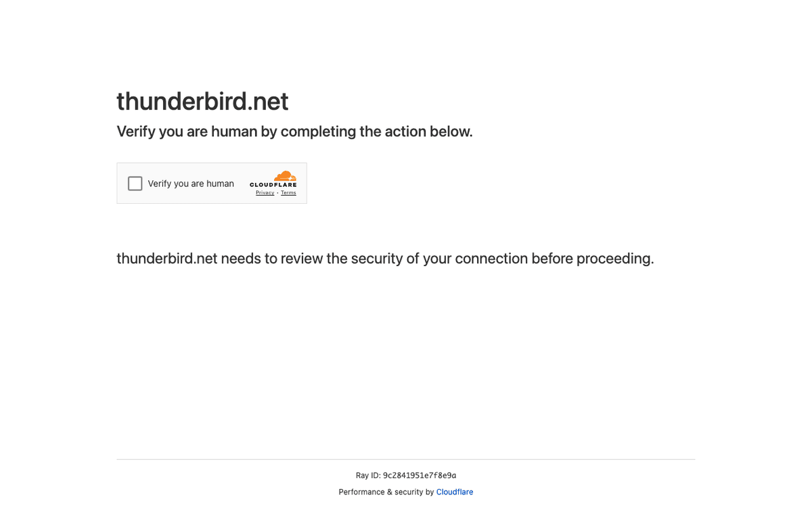Select the Ray ID text in the footer
The height and width of the screenshot is (508, 812).
[406, 475]
